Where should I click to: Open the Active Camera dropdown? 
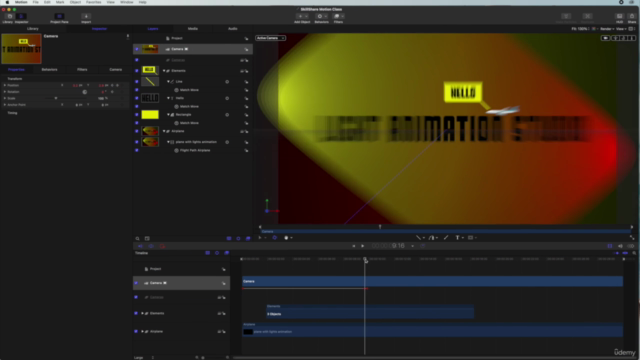(270, 38)
